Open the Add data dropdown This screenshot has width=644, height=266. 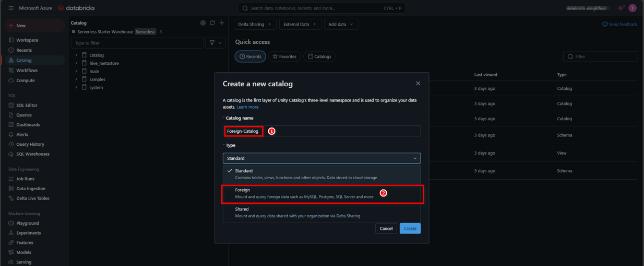click(341, 25)
